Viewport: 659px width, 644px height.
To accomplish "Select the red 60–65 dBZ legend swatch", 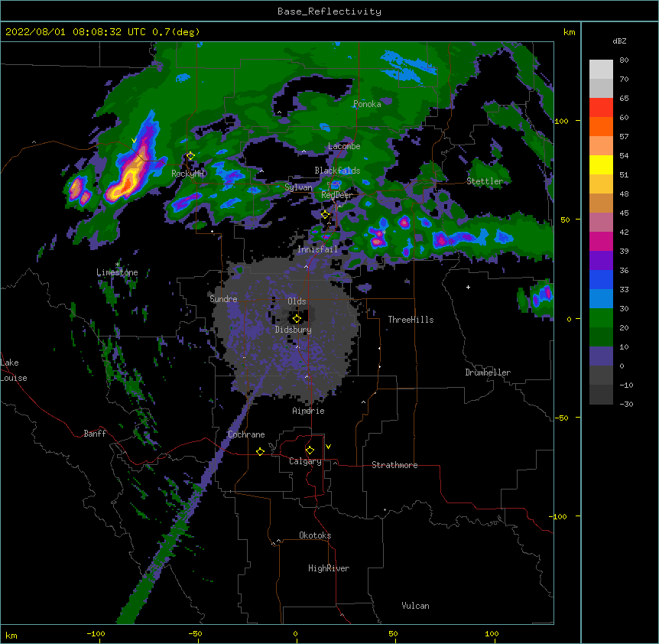I will pyautogui.click(x=601, y=108).
